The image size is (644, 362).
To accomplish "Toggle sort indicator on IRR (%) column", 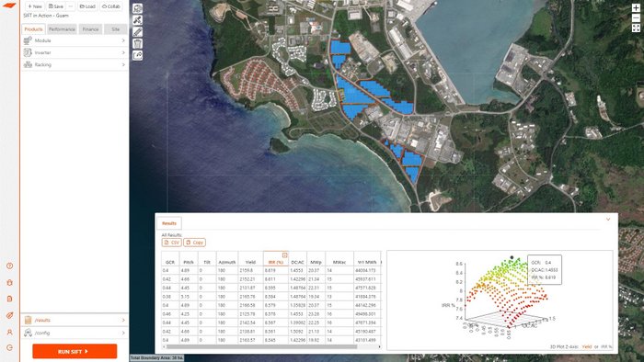I will 284,255.
